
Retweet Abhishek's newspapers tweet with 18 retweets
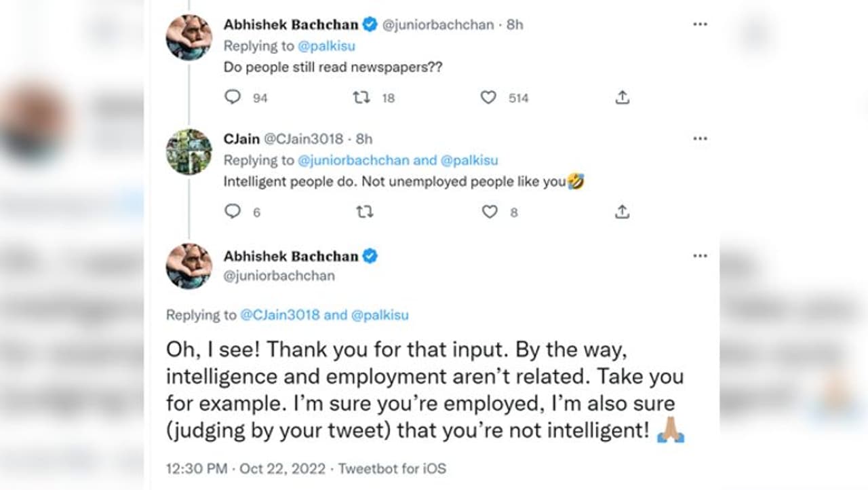pyautogui.click(x=361, y=97)
